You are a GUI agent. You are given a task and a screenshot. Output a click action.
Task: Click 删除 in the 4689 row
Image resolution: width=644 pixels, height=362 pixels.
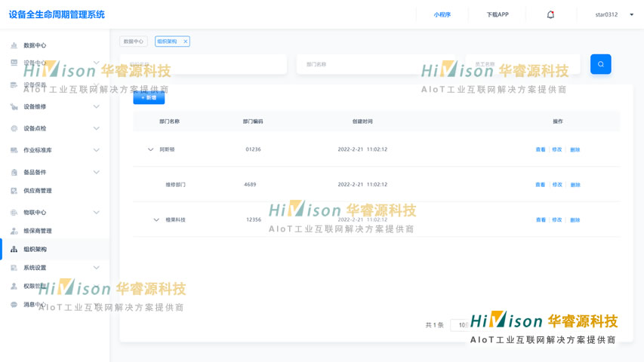[575, 185]
